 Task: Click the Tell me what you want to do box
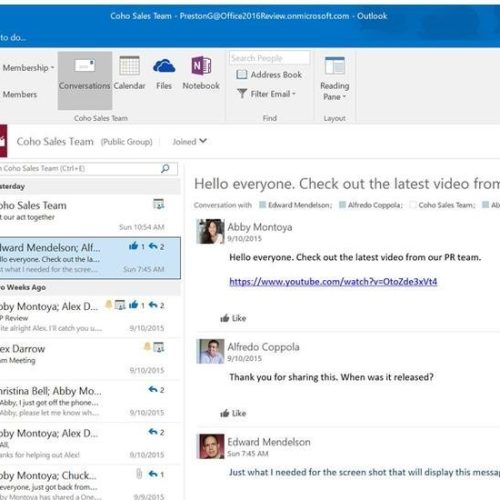pos(13,37)
